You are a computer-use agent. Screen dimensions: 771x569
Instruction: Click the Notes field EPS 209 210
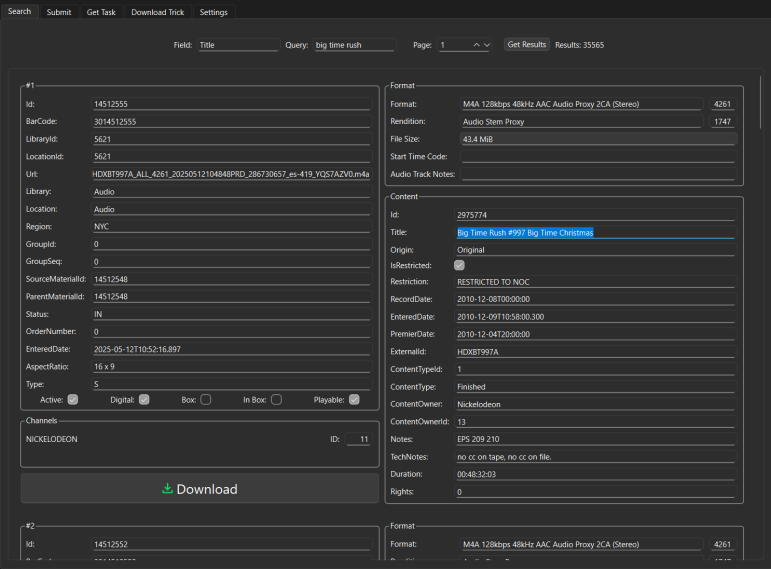[595, 439]
